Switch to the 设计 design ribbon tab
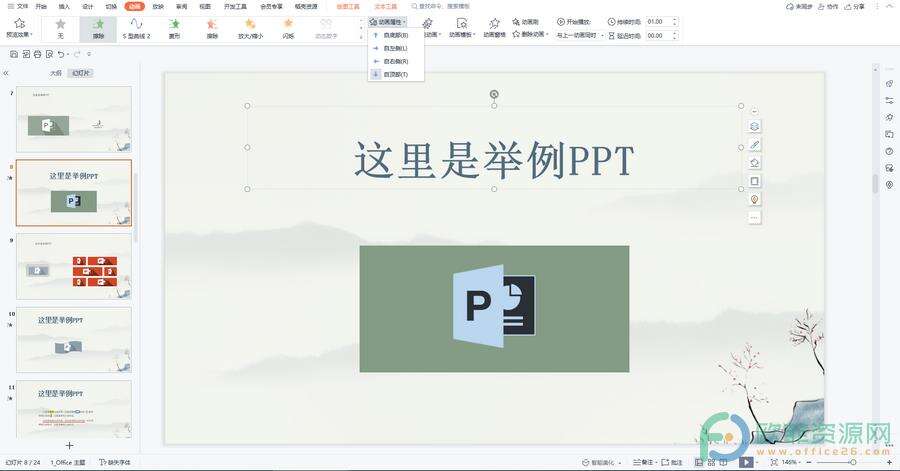 coord(87,6)
